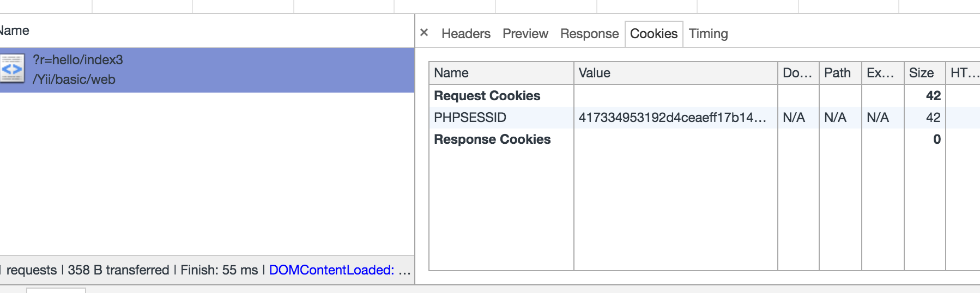Click the DOMContentLoaded text in status bar

tap(331, 270)
